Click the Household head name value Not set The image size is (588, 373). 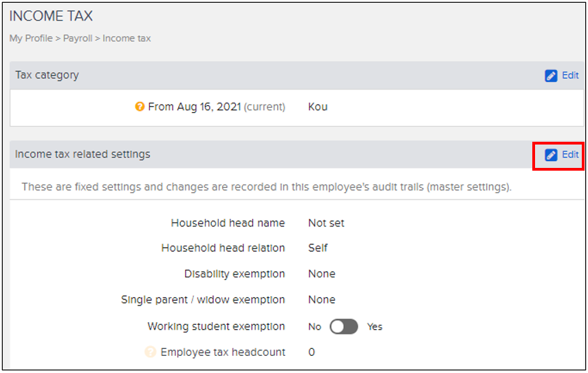326,223
